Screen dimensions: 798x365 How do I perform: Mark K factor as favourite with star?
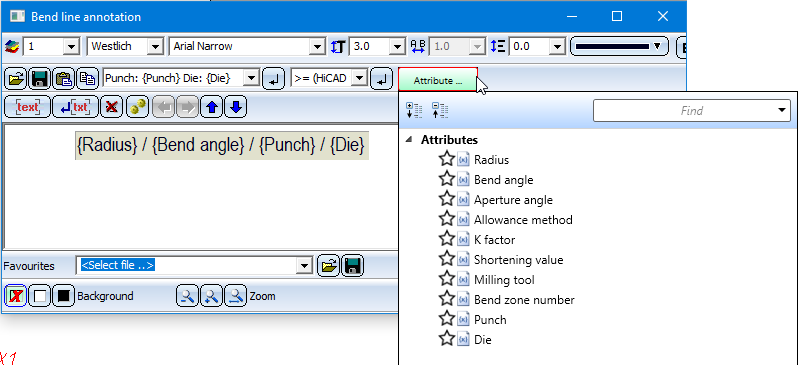click(446, 239)
